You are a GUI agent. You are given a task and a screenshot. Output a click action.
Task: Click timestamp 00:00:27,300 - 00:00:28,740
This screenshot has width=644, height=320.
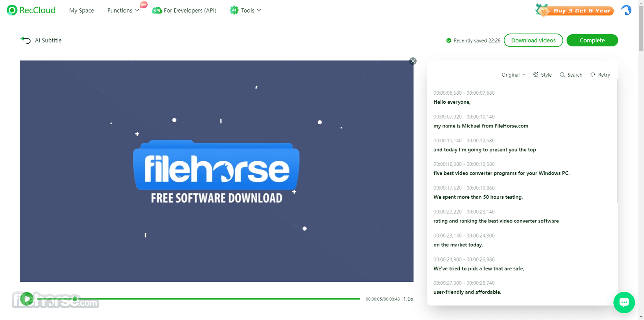[x=464, y=283]
